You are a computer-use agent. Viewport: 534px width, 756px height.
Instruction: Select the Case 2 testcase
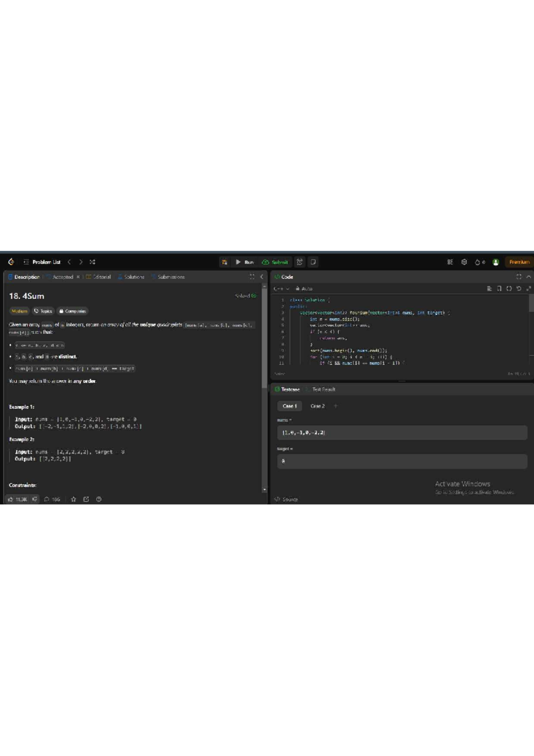click(317, 406)
